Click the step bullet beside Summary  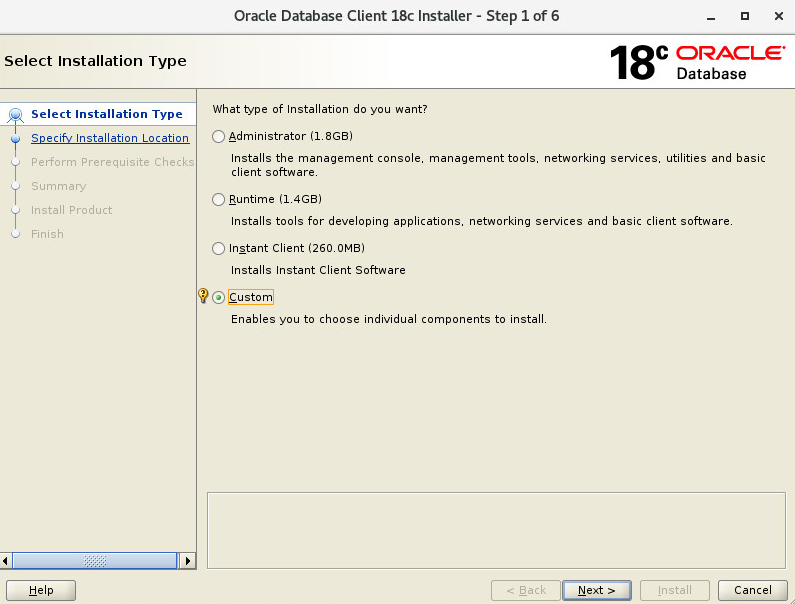[x=16, y=186]
